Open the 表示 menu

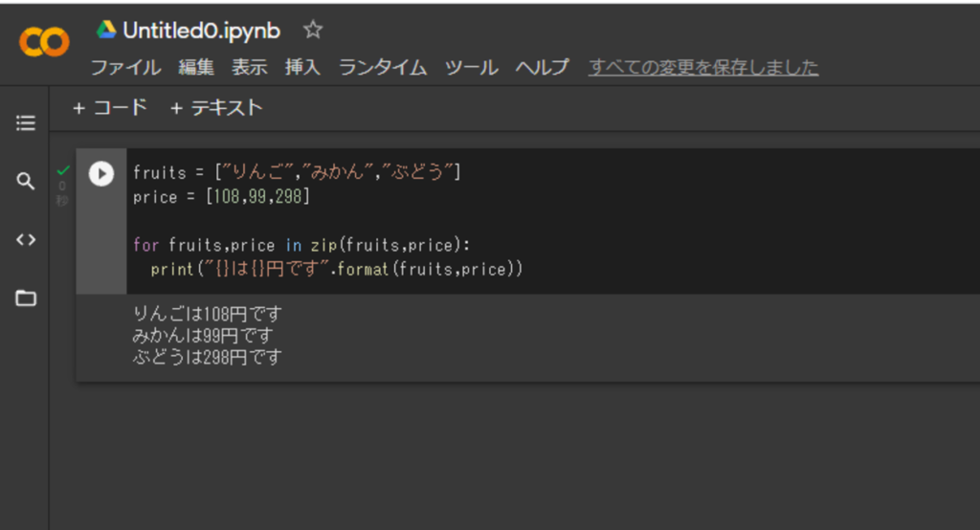pos(249,68)
